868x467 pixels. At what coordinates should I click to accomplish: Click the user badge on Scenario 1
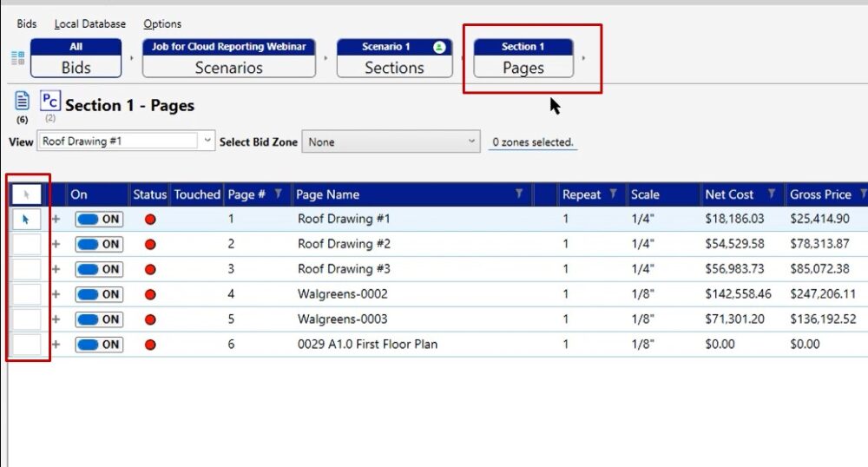click(439, 47)
